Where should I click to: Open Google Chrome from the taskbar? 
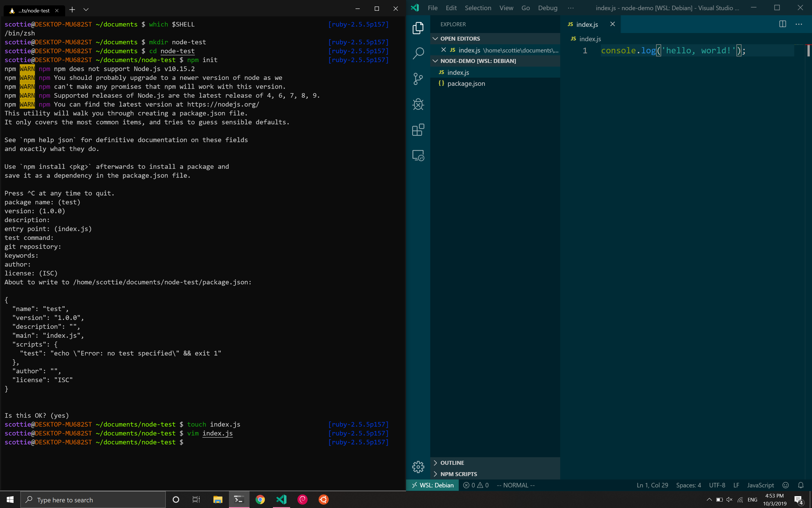260,500
